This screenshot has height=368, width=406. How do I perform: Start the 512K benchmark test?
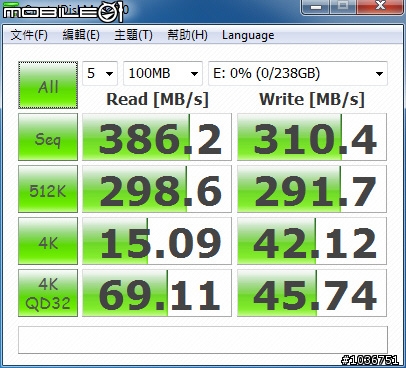point(48,189)
